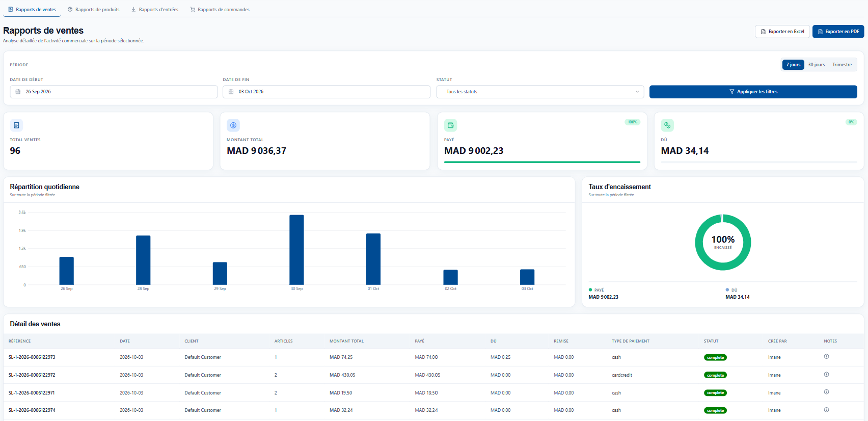Click the Dû coins icon
This screenshot has width=868, height=421.
[x=667, y=125]
